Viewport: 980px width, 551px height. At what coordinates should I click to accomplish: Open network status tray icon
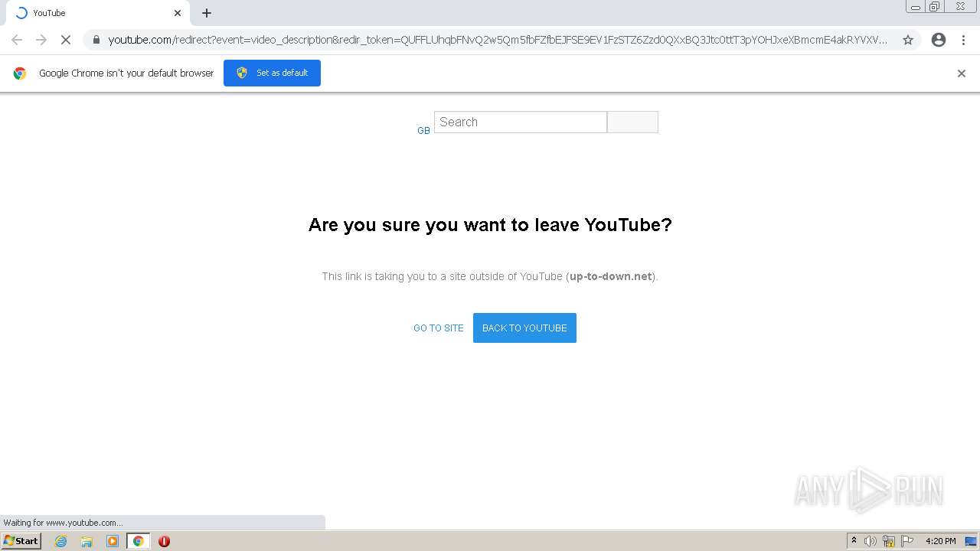(889, 541)
